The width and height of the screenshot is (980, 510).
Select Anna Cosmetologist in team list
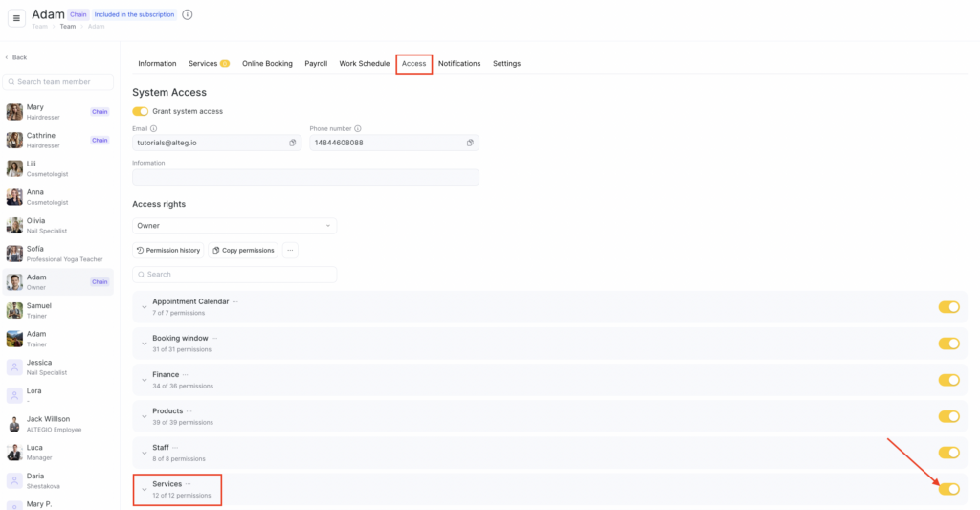pos(58,197)
